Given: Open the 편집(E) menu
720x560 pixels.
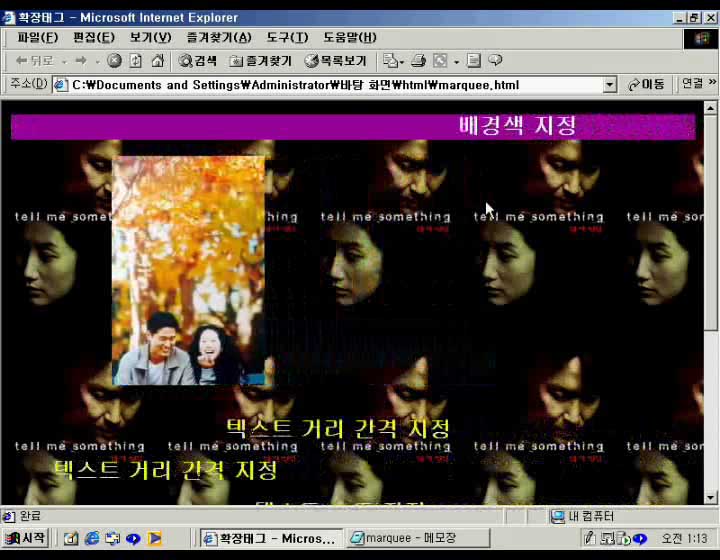Looking at the screenshot, I should (x=94, y=37).
